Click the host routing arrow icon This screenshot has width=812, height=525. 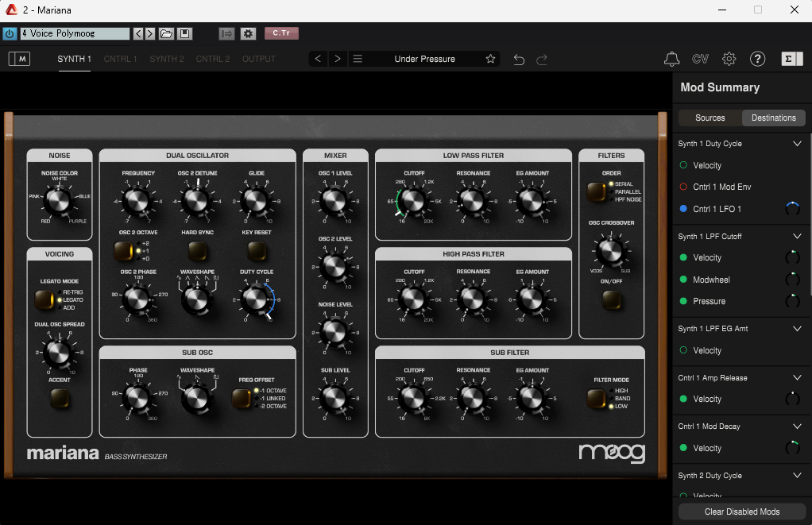tap(226, 33)
